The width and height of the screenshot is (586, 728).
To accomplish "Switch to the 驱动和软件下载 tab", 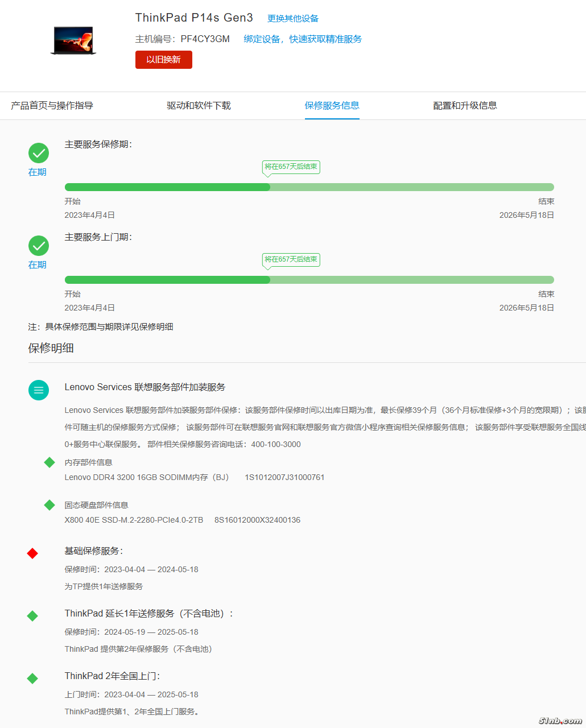I will tap(199, 106).
